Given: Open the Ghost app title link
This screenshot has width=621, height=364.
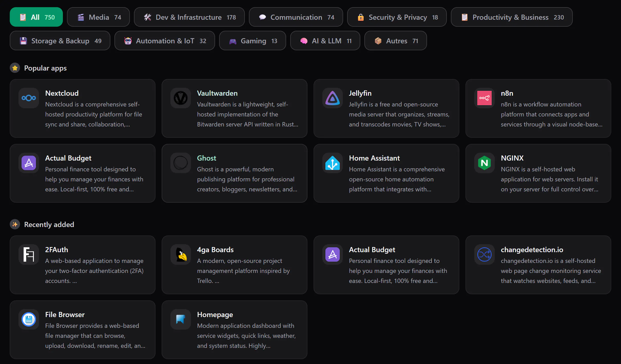Looking at the screenshot, I should point(207,158).
